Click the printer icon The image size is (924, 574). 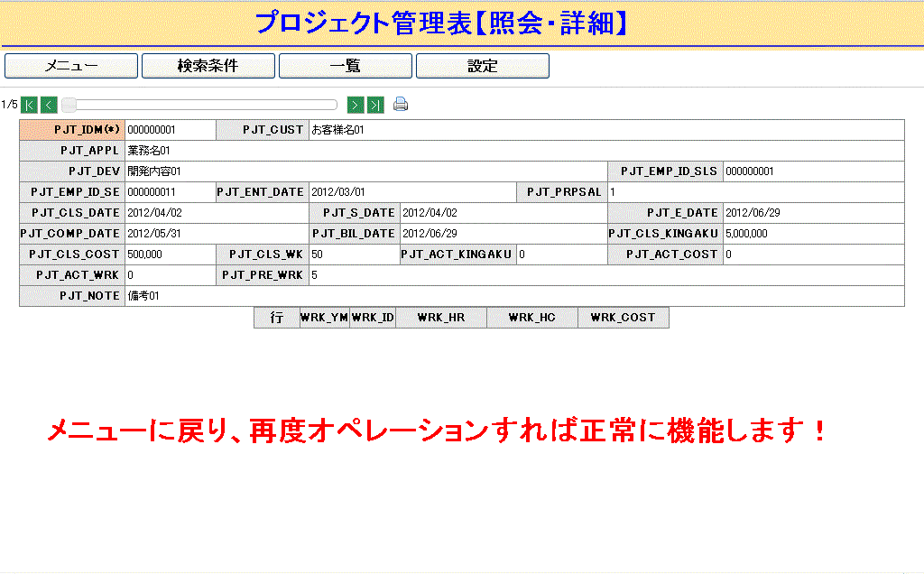point(401,105)
